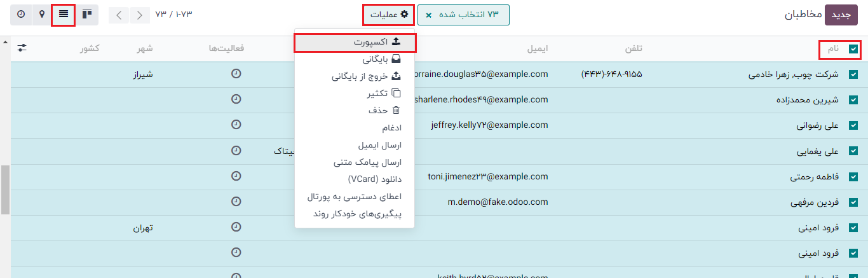Toggle select-all checkbox in نام header
This screenshot has height=278, width=868.
[x=853, y=49]
